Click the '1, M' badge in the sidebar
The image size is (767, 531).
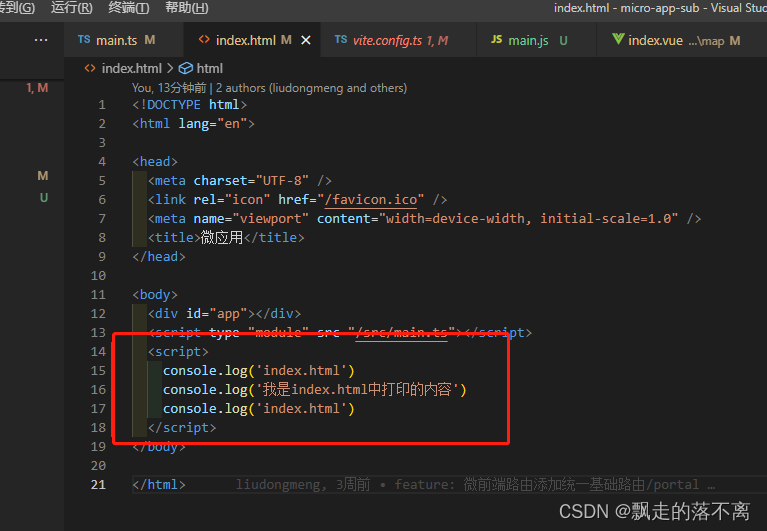(37, 88)
